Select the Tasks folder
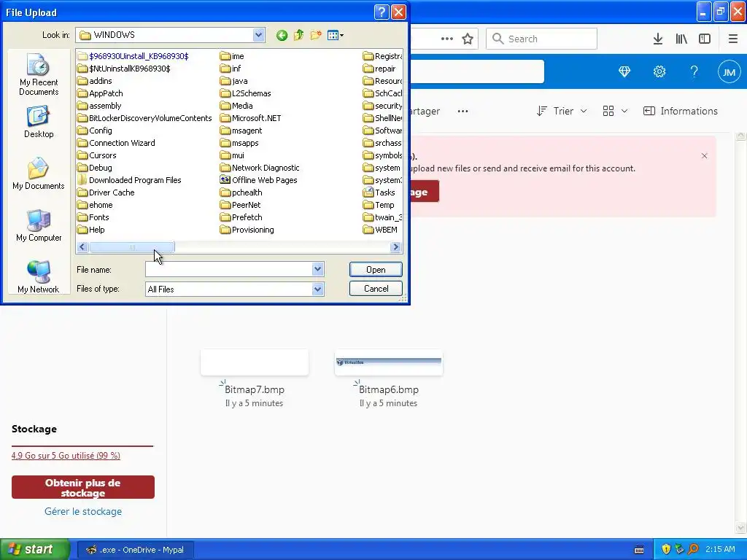747x560 pixels. click(379, 192)
